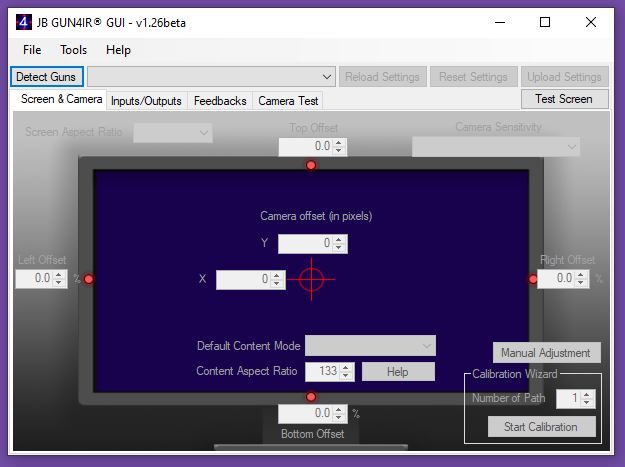Decrease Top Offset with down arrow
The width and height of the screenshot is (625, 467).
(x=339, y=151)
